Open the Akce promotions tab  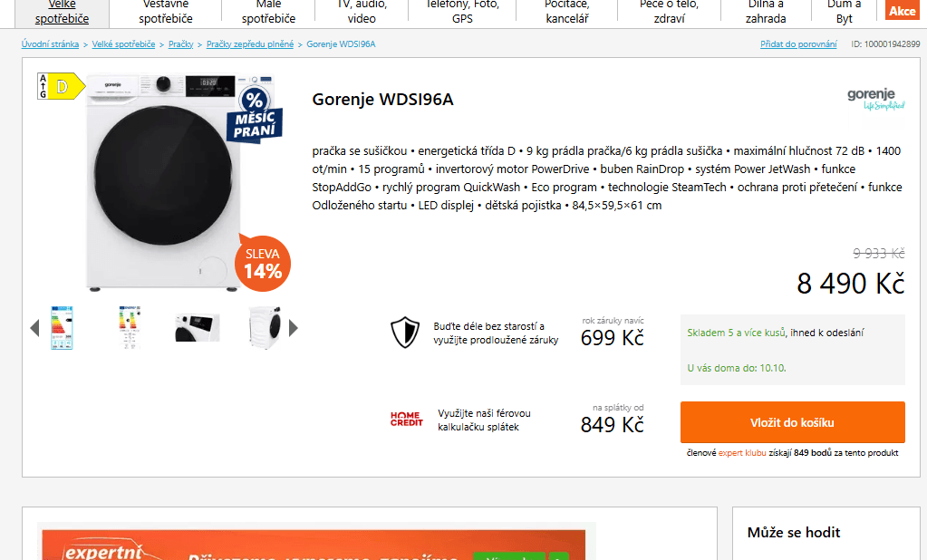click(903, 11)
